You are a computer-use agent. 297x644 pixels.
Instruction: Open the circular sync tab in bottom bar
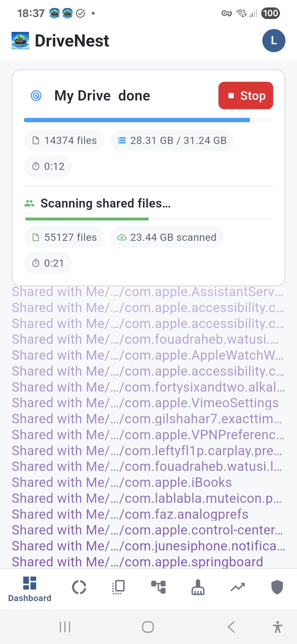[x=79, y=587]
